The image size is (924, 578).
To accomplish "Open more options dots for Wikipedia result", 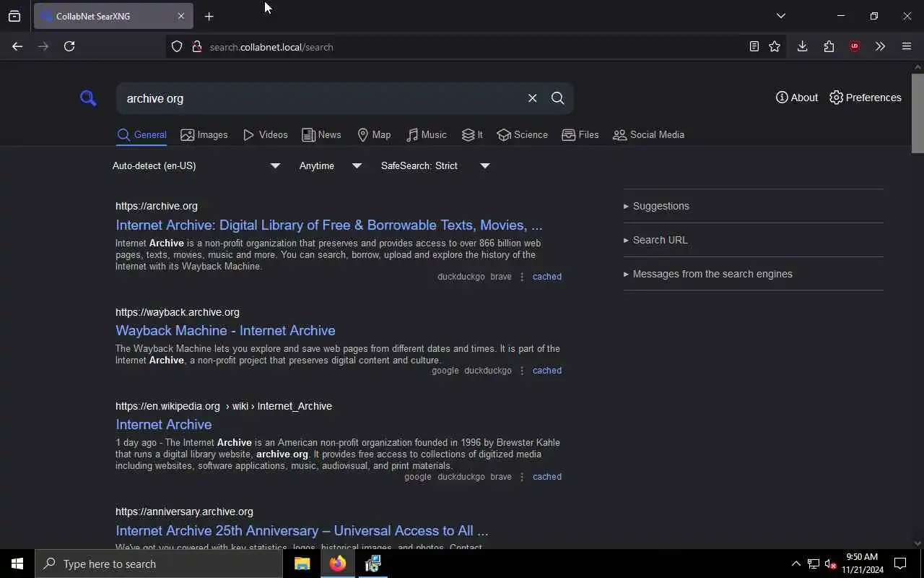I will pyautogui.click(x=522, y=477).
